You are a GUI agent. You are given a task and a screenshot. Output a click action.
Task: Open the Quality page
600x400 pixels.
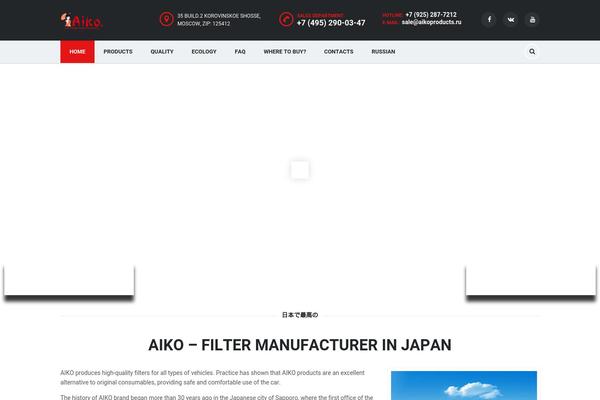162,51
